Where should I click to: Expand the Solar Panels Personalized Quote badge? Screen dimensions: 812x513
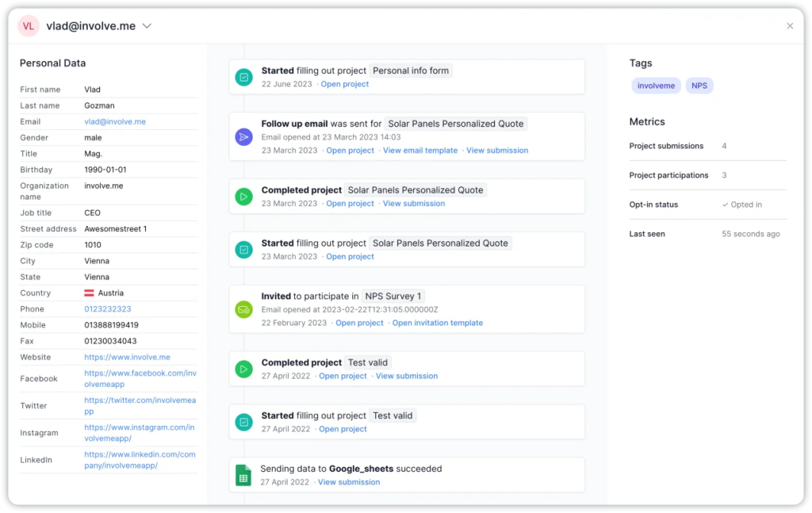[x=455, y=124]
